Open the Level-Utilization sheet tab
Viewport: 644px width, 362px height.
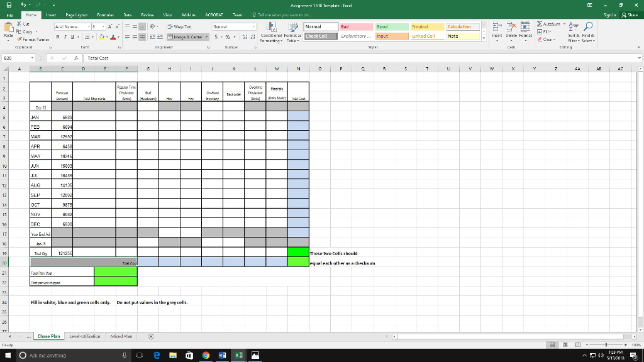coord(84,336)
